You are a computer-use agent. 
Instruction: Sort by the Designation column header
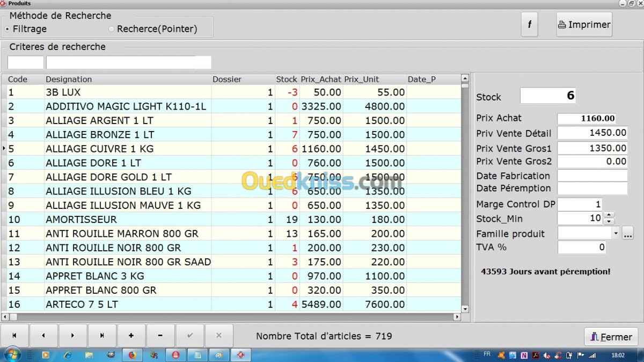point(128,79)
